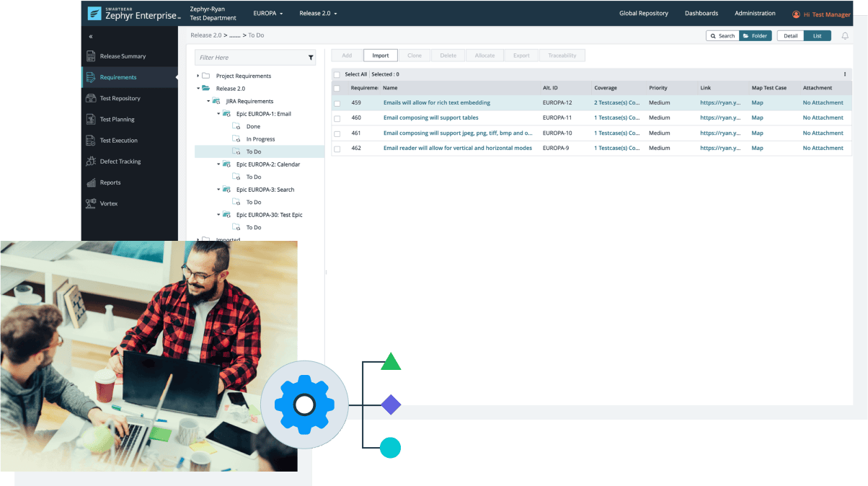Screen dimensions: 868x486
Task: Click the Traceability button
Action: 562,56
